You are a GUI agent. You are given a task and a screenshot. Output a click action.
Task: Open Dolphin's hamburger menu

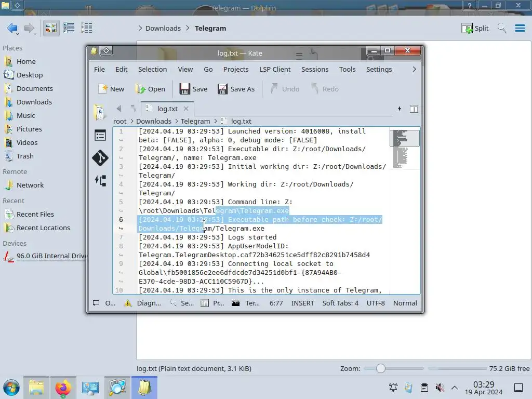[520, 28]
